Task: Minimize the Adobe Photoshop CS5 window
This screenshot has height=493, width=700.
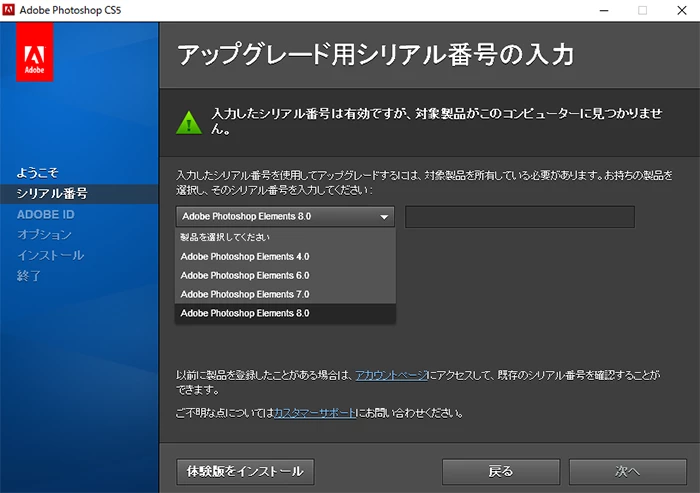Action: pos(604,10)
